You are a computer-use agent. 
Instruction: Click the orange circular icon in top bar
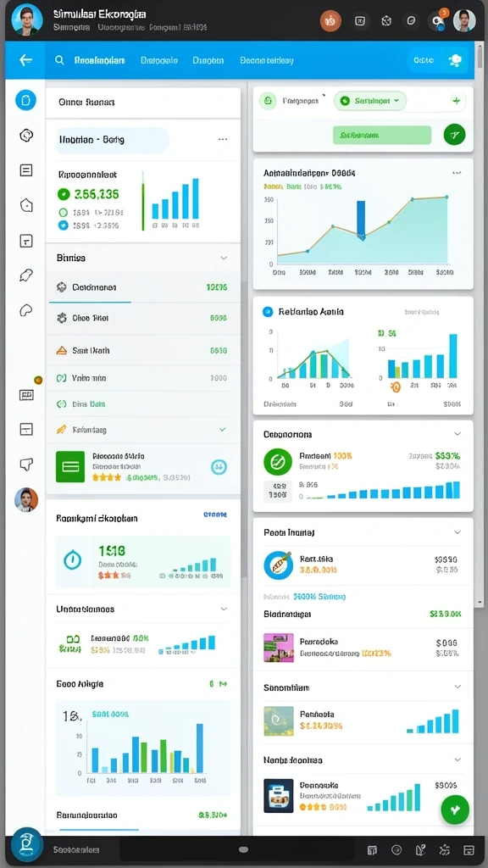pyautogui.click(x=330, y=21)
